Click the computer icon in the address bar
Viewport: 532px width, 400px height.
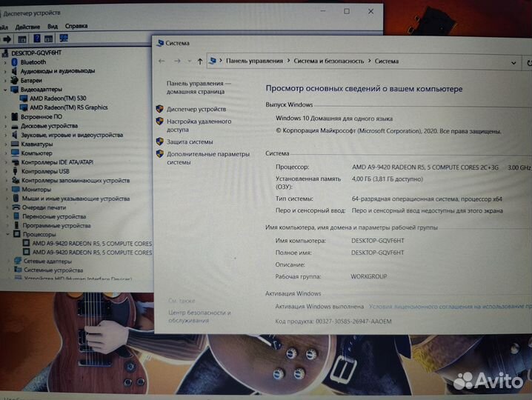(213, 61)
